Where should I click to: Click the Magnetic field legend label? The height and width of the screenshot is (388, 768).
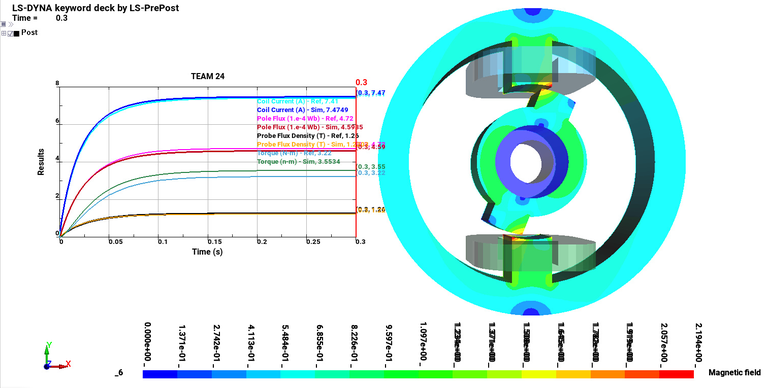click(735, 373)
